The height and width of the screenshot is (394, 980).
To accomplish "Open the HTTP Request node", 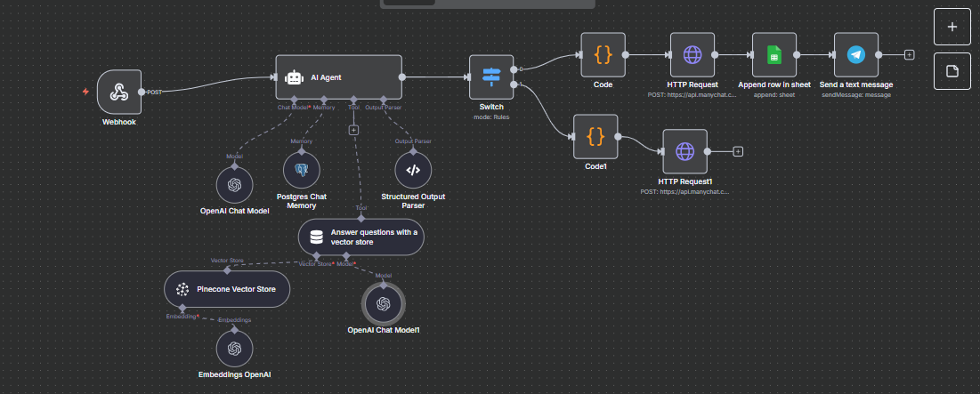I will tap(692, 55).
